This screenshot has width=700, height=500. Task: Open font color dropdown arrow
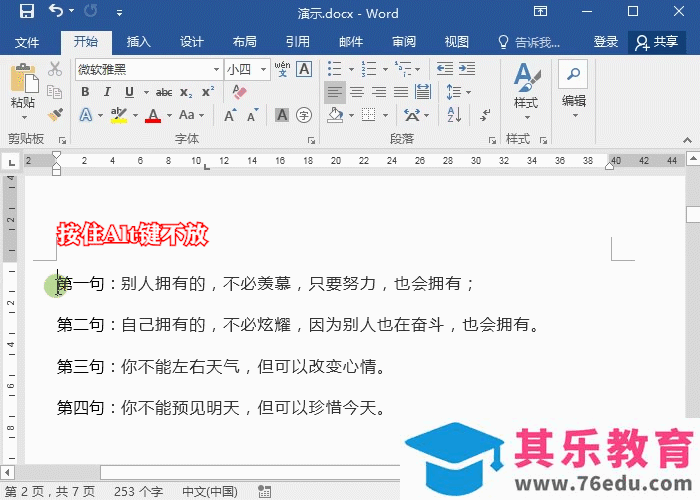(x=169, y=116)
